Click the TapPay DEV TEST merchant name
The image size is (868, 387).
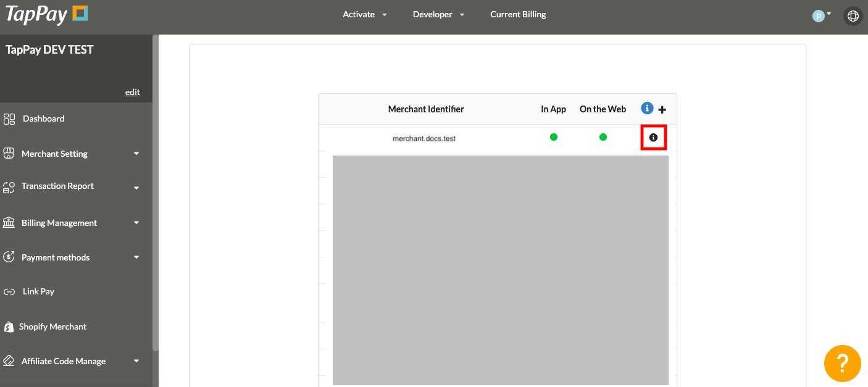click(x=49, y=50)
